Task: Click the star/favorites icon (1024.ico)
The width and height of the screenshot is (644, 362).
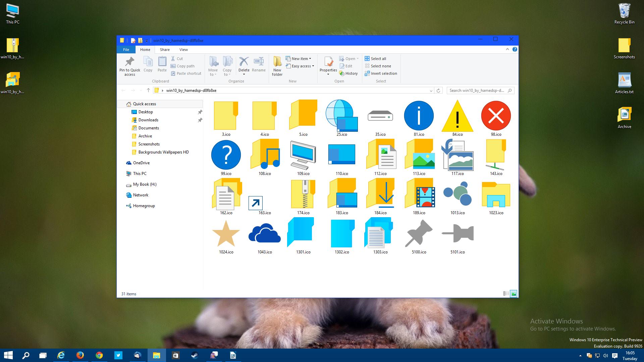Action: point(226,234)
